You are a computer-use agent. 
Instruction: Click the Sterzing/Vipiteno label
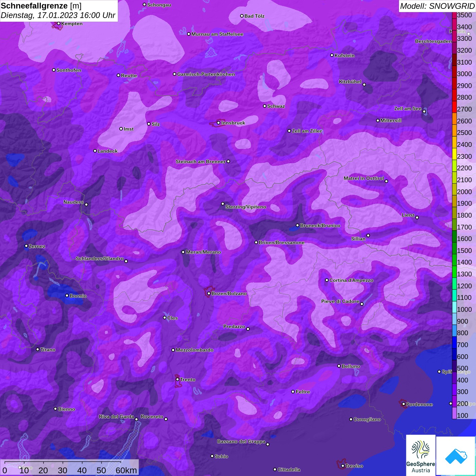click(246, 207)
